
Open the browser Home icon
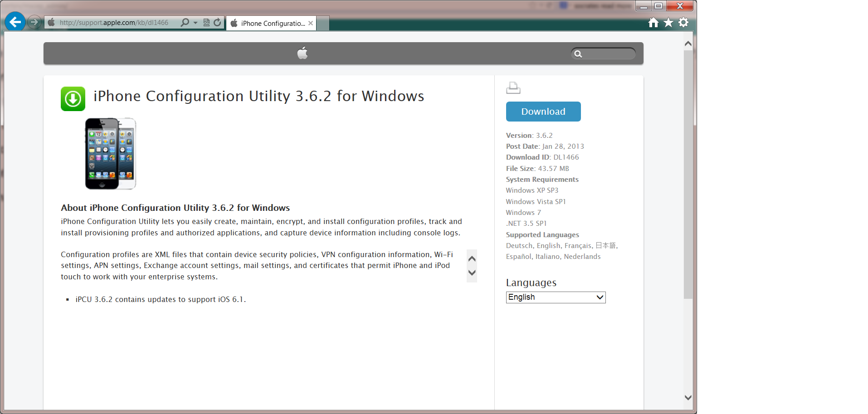click(x=653, y=23)
